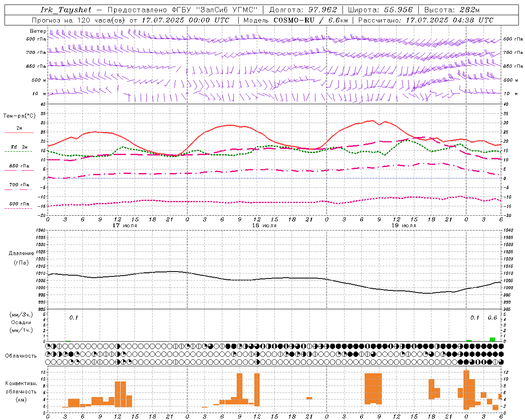The image size is (525, 420).
Task: Click the (км) convective cloud unit label
Action: pyautogui.click(x=21, y=399)
